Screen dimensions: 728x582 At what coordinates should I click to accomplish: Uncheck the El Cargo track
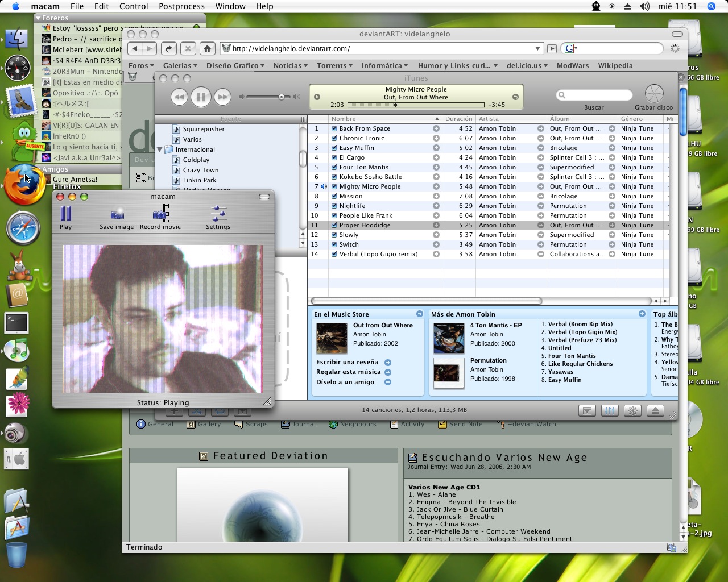334,158
